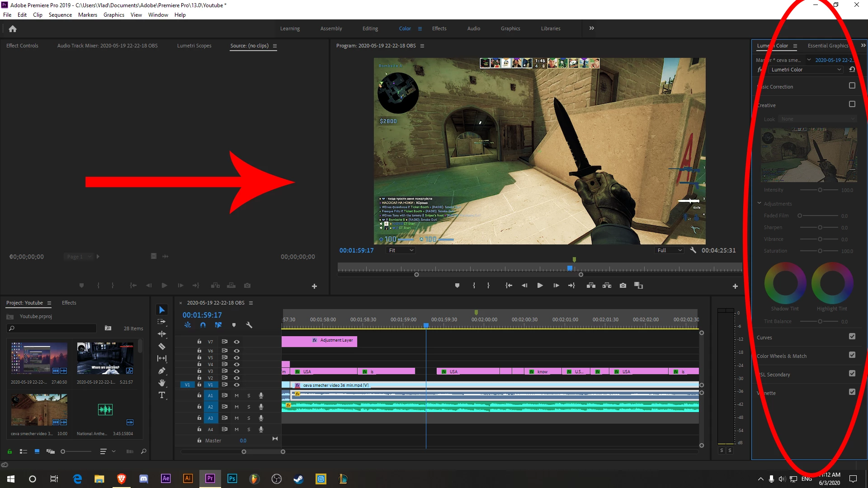This screenshot has width=868, height=488.
Task: Switch to the Editing workspace tab
Action: 370,28
